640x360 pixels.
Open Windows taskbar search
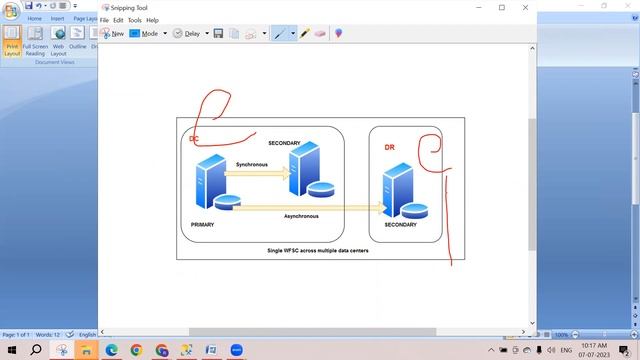(36, 350)
